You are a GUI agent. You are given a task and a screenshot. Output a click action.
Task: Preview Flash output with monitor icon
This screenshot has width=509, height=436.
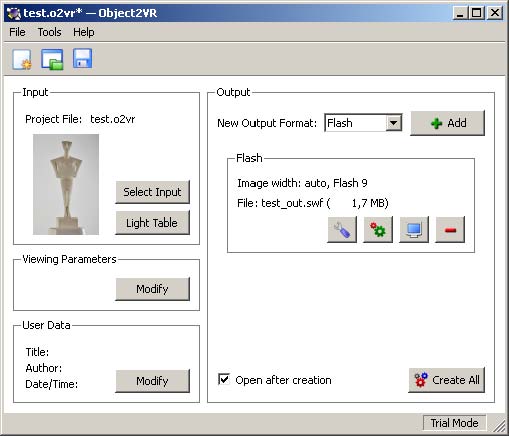[414, 229]
